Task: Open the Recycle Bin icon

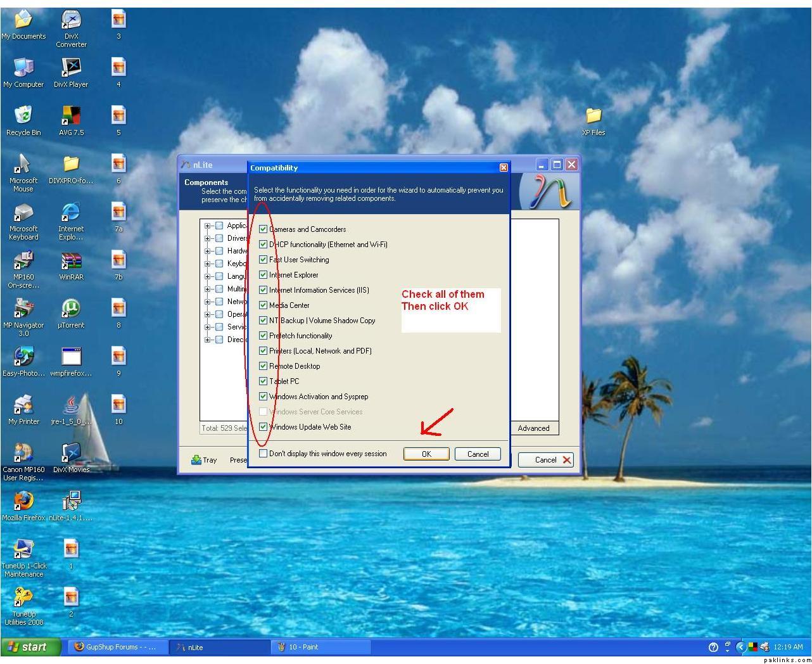Action: click(23, 116)
